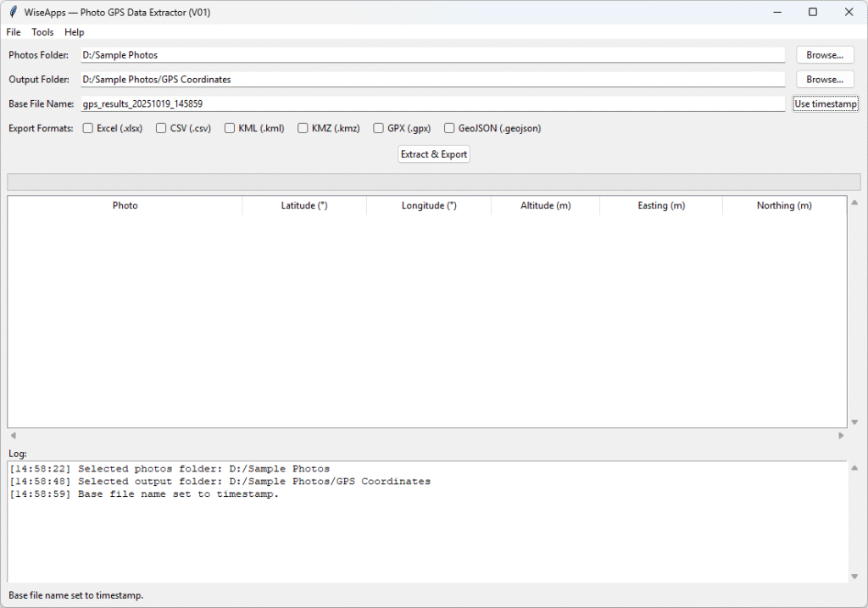Click the table's horizontal scroll right arrow
Image resolution: width=868 pixels, height=608 pixels.
tap(841, 436)
